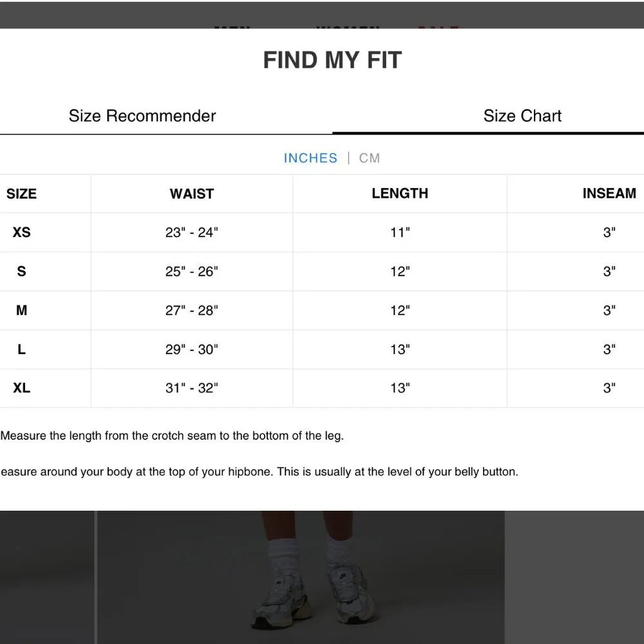This screenshot has width=644, height=644.
Task: Select the Size Chart tab
Action: pos(522,116)
